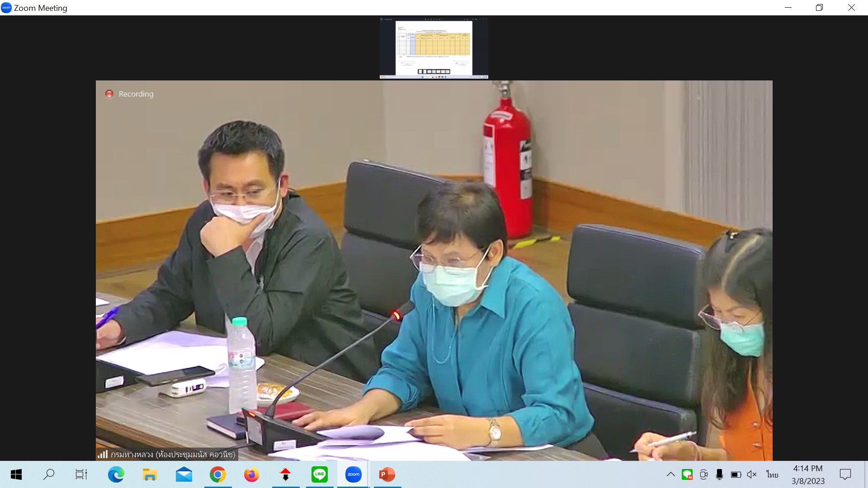Open File Explorer from taskbar
Image resolution: width=868 pixels, height=488 pixels.
coord(150,474)
